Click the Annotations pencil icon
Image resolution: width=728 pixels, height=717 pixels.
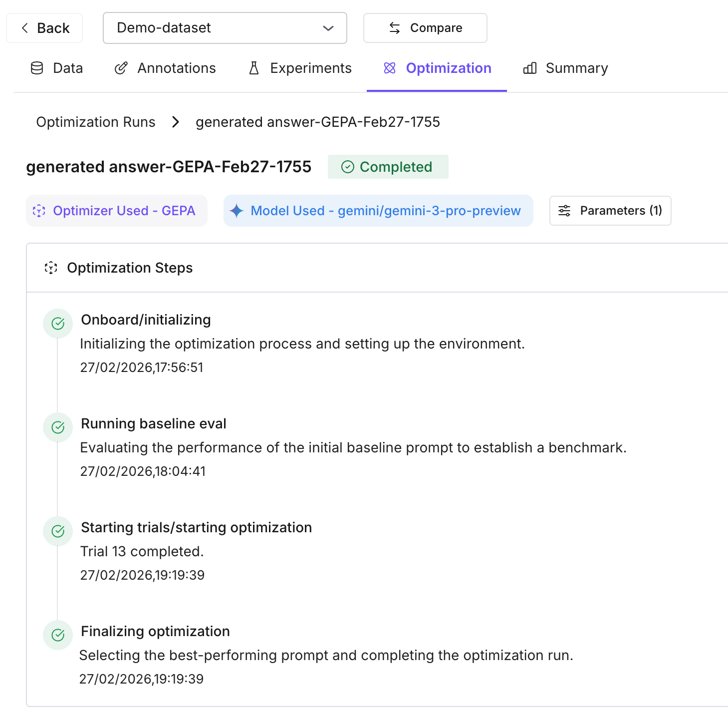[121, 68]
